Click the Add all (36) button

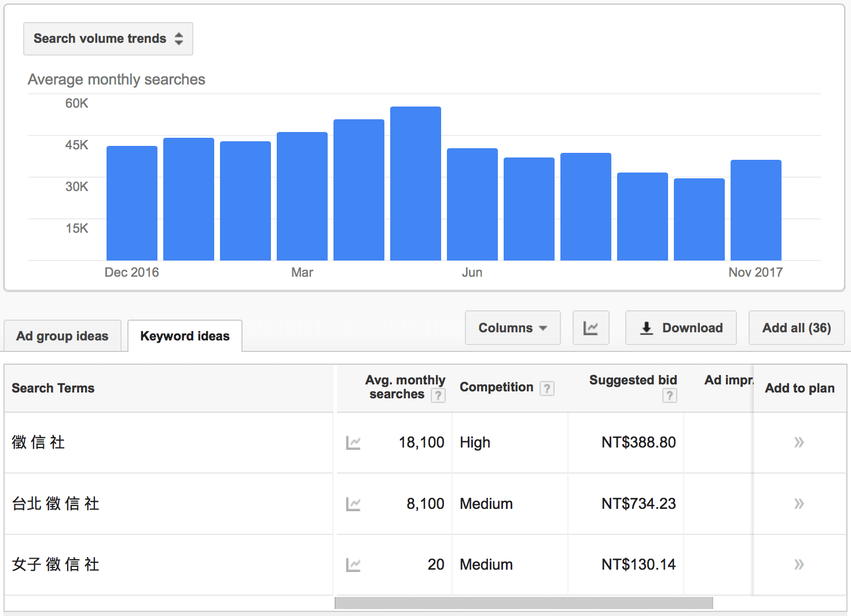pyautogui.click(x=796, y=328)
